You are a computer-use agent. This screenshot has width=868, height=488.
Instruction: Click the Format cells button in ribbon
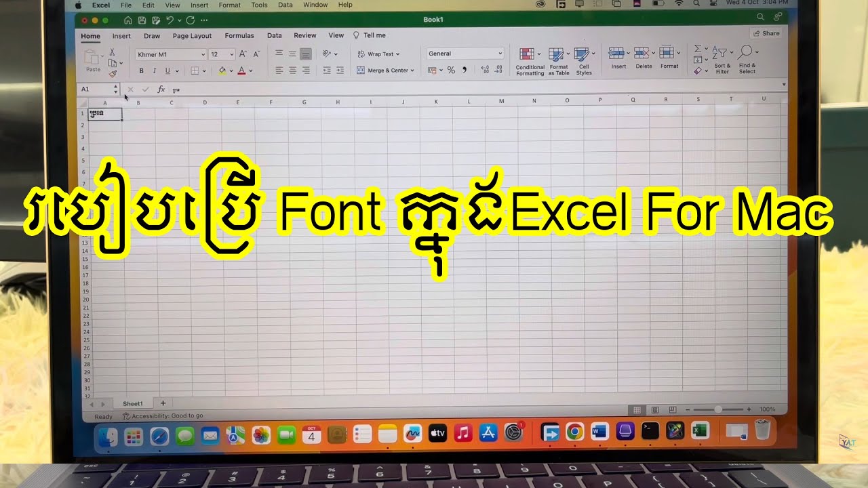point(669,58)
